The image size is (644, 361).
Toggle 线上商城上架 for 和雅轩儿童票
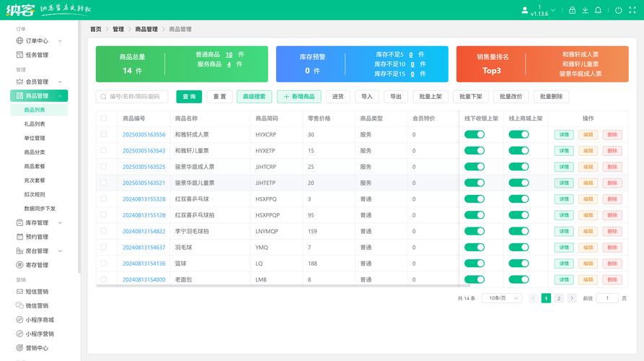coord(519,150)
